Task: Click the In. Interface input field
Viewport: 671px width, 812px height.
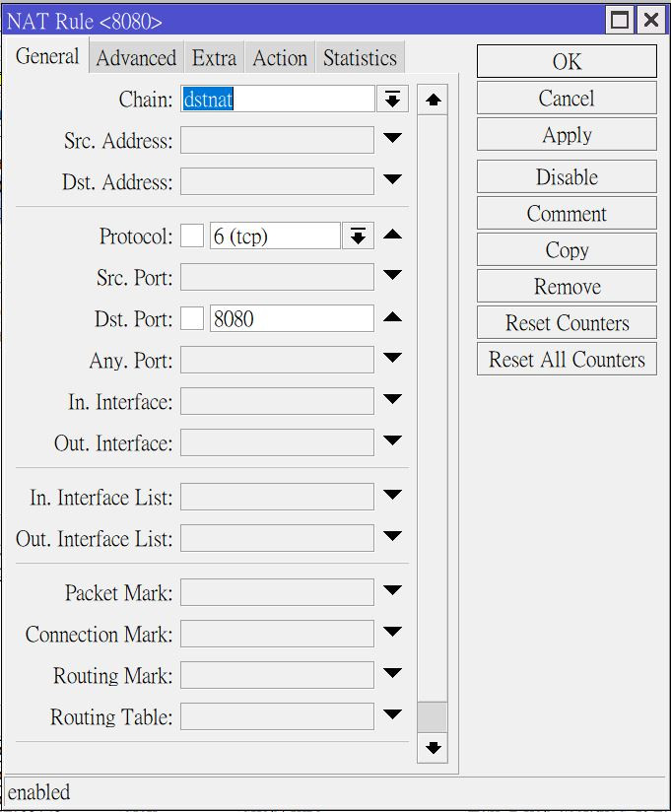Action: coord(277,401)
